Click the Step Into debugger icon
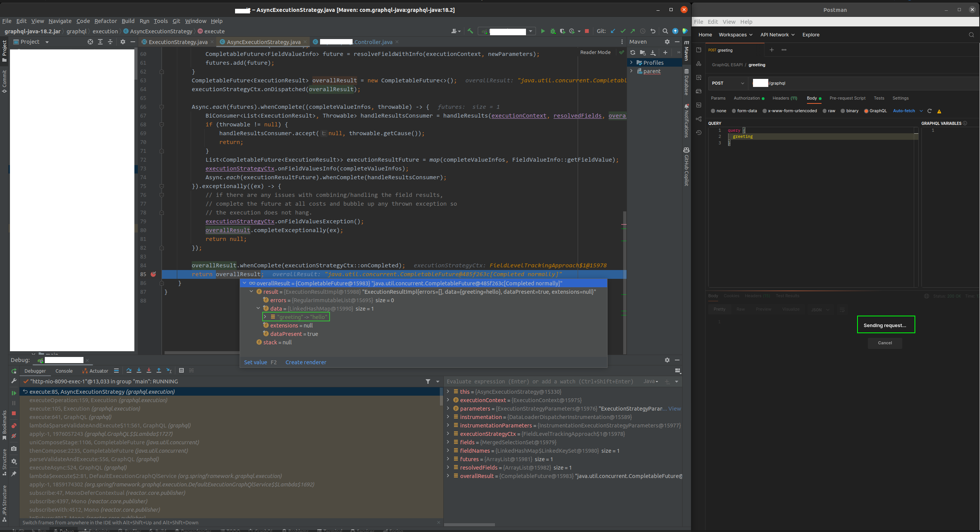The width and height of the screenshot is (980, 532). tap(139, 370)
